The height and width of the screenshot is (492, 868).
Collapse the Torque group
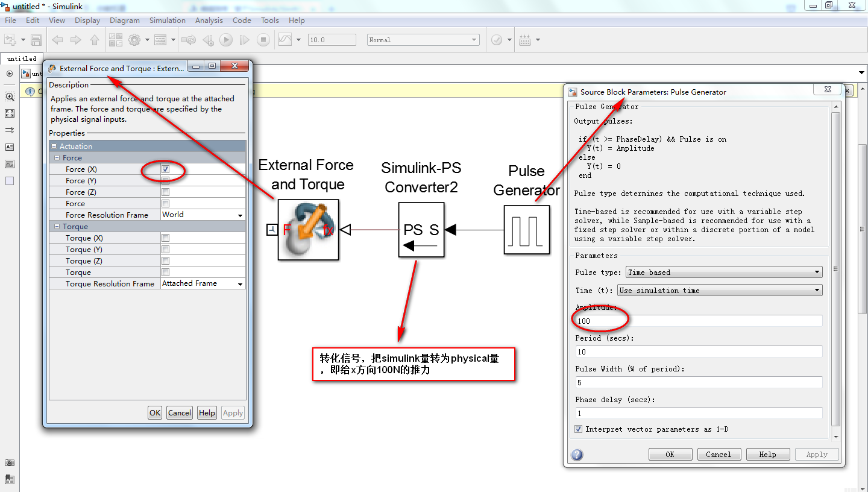pyautogui.click(x=58, y=227)
